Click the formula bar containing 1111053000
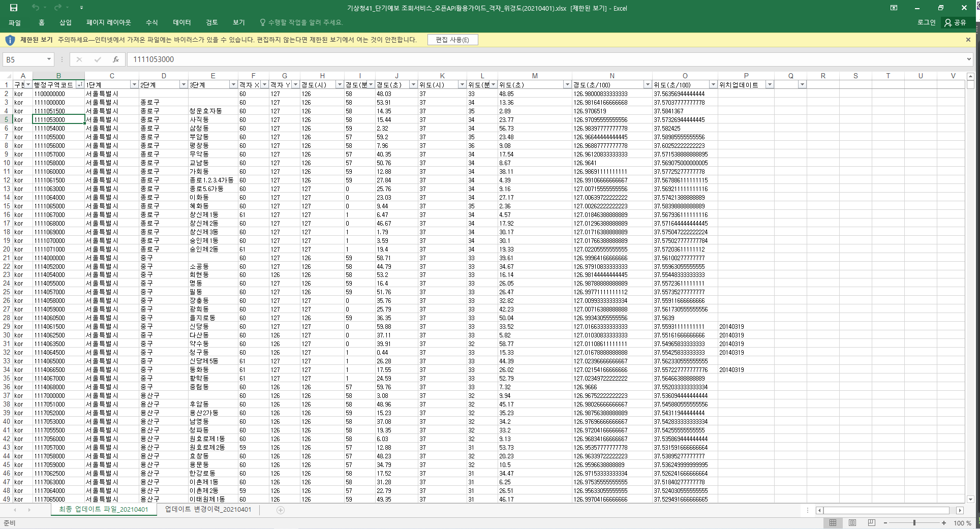980x529 pixels. (546, 59)
